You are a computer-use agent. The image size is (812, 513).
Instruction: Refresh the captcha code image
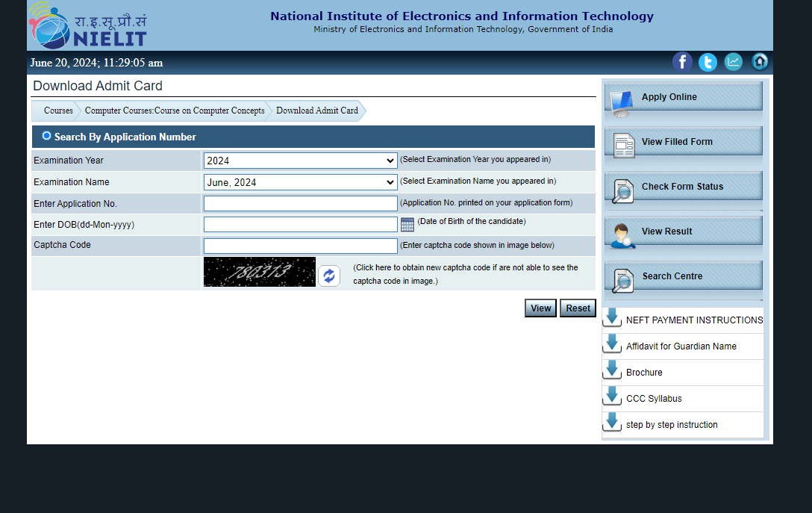click(x=329, y=276)
